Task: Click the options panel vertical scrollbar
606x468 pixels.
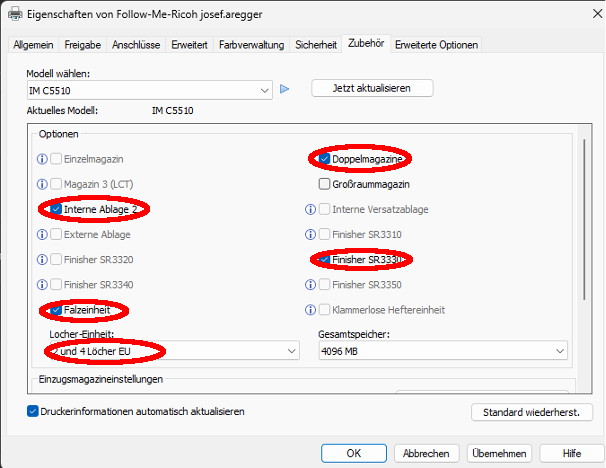Action: click(x=584, y=219)
